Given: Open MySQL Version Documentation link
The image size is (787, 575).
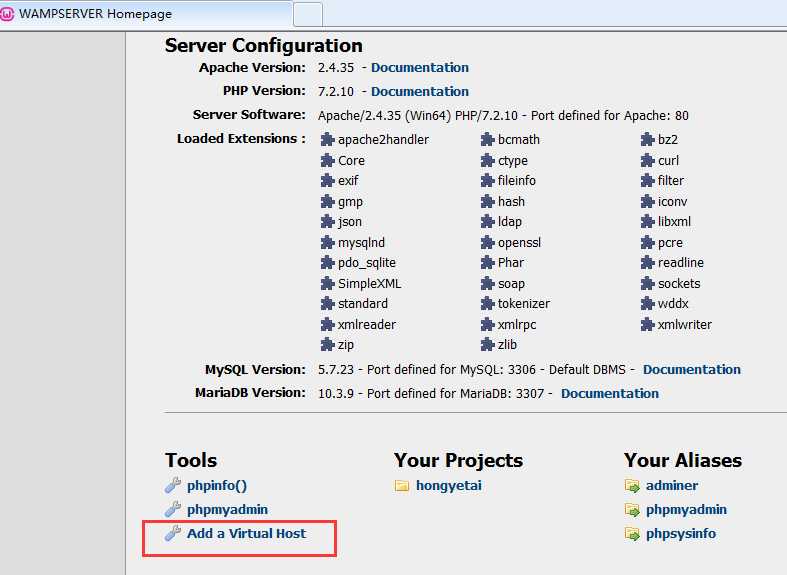Looking at the screenshot, I should [692, 370].
